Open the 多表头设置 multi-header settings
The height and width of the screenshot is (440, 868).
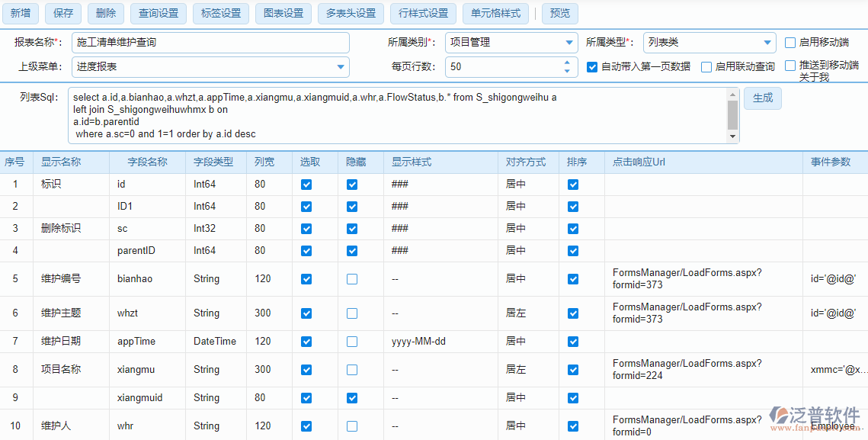(352, 13)
